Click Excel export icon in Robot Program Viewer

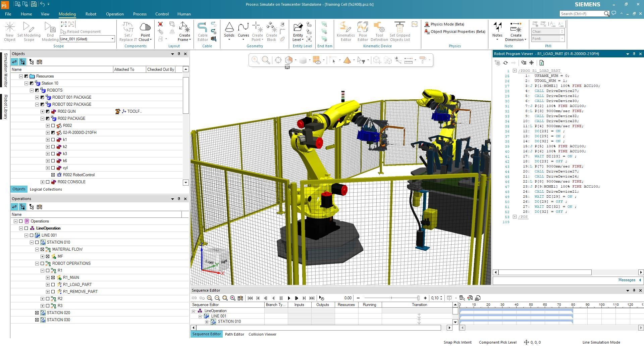542,63
